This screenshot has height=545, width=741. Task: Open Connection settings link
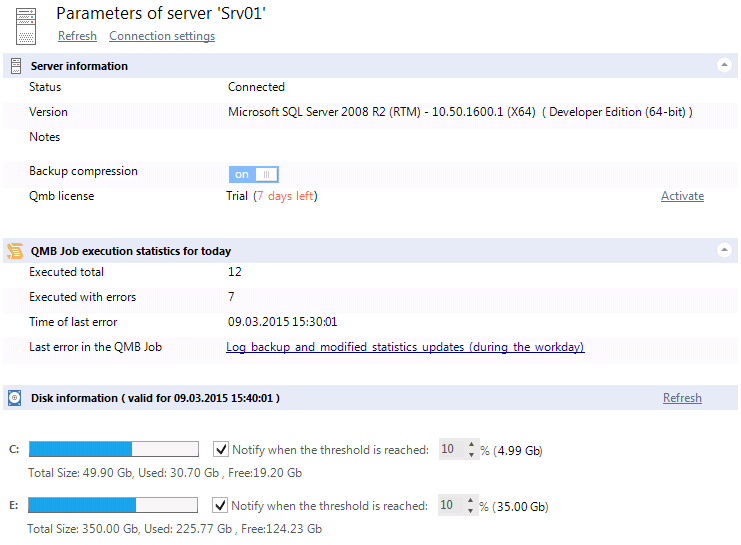click(162, 36)
